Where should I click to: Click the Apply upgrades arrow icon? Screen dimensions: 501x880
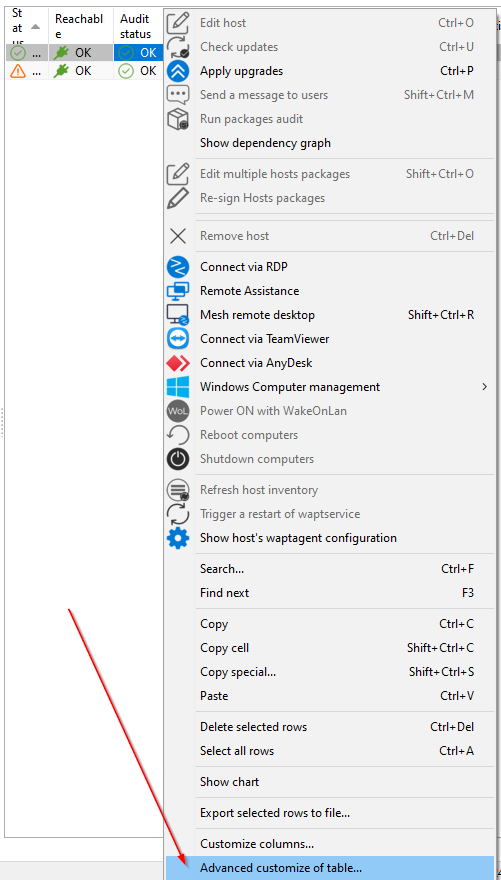[x=178, y=71]
